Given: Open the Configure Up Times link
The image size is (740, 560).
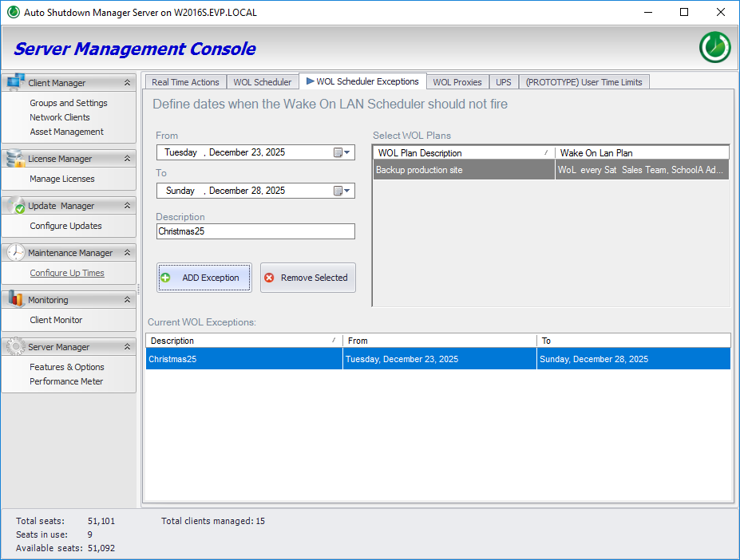Looking at the screenshot, I should click(67, 273).
